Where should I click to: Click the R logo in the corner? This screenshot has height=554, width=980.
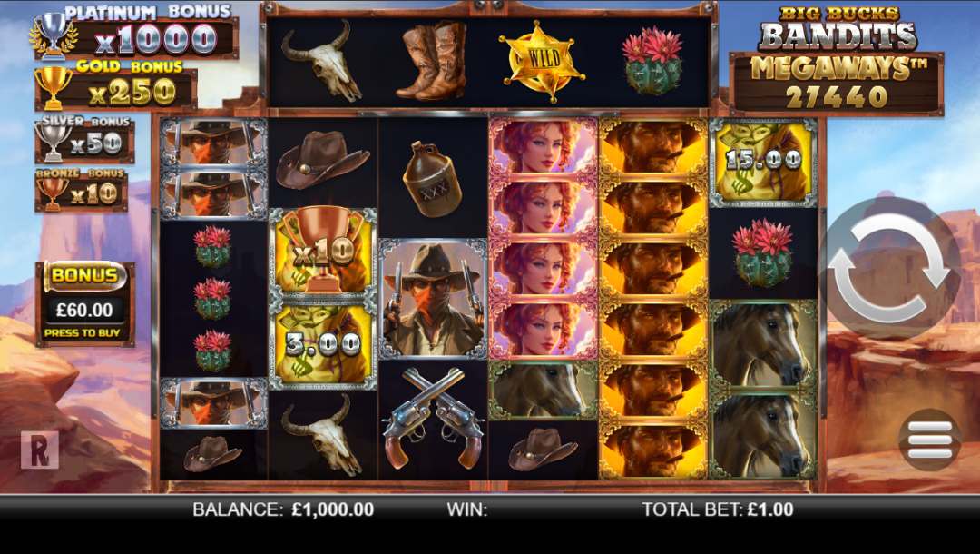[40, 450]
